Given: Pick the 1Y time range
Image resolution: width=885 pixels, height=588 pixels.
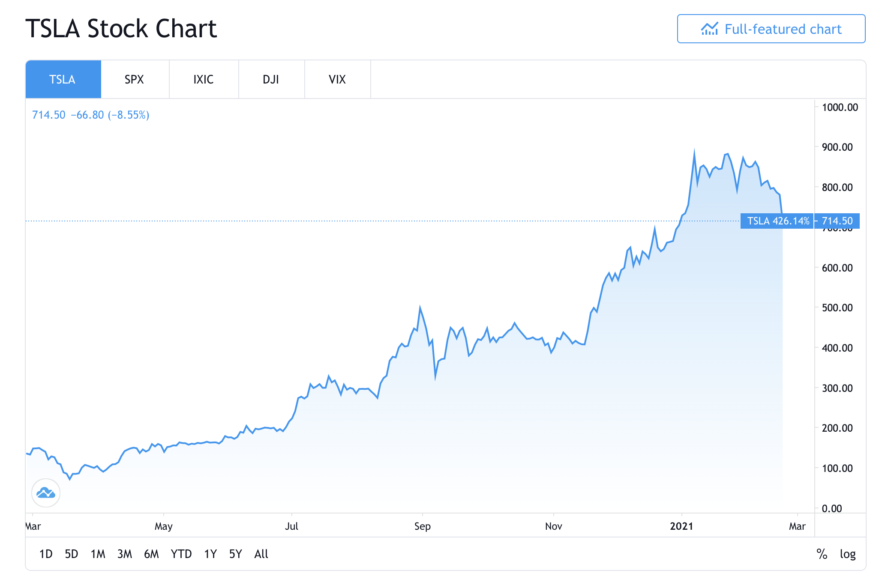Looking at the screenshot, I should coord(210,554).
